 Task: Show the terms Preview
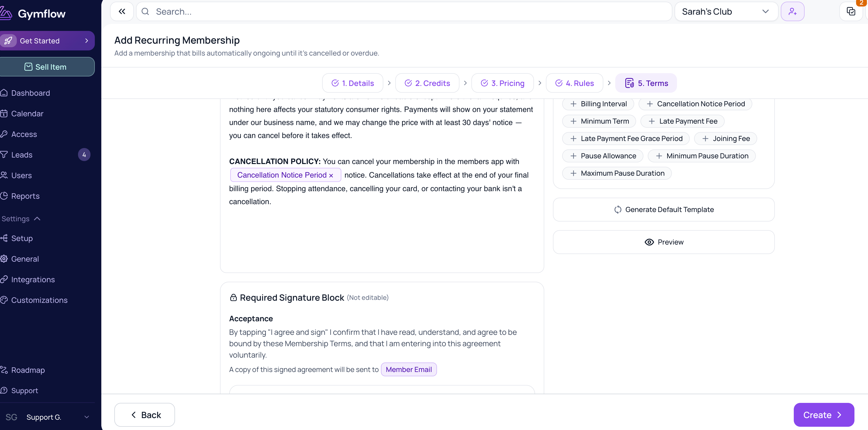point(663,242)
